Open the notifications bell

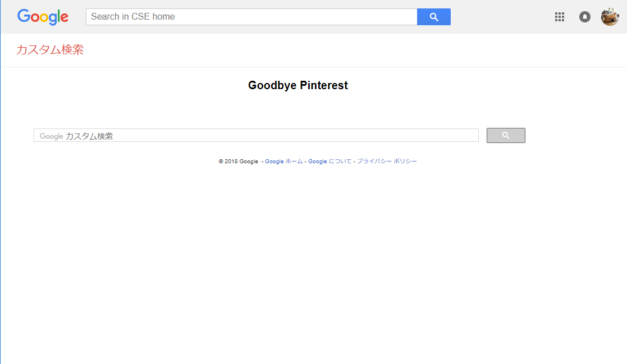(x=585, y=17)
